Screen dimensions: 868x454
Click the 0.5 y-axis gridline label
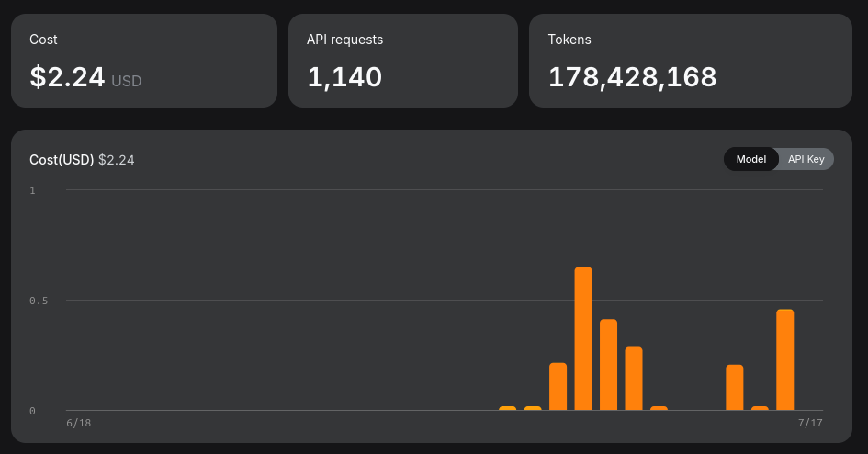click(x=39, y=301)
